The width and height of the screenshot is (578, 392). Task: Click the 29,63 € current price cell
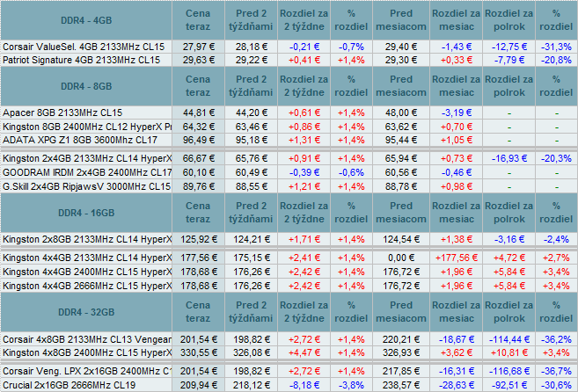pyautogui.click(x=198, y=60)
